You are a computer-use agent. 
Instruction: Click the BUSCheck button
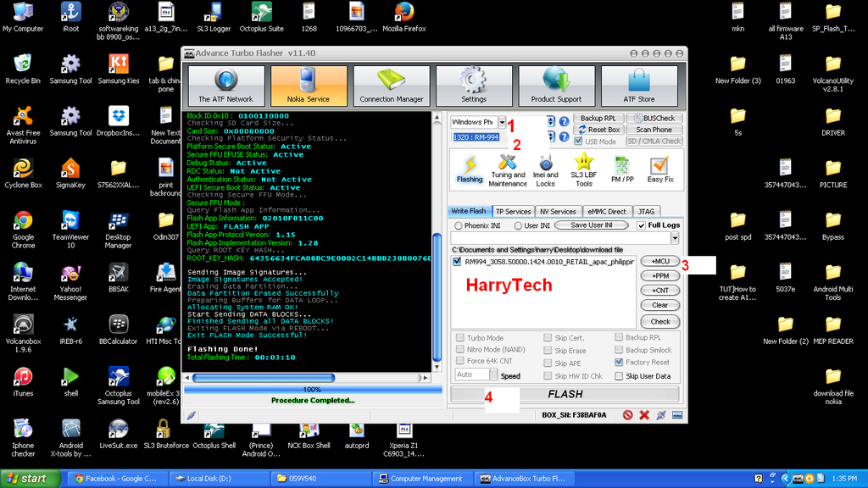pos(654,119)
